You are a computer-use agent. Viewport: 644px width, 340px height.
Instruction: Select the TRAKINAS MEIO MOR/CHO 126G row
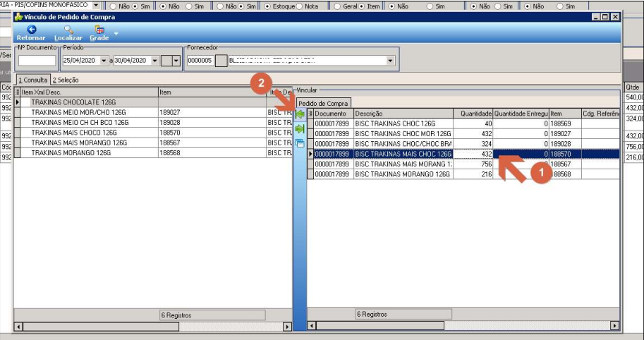click(x=154, y=112)
